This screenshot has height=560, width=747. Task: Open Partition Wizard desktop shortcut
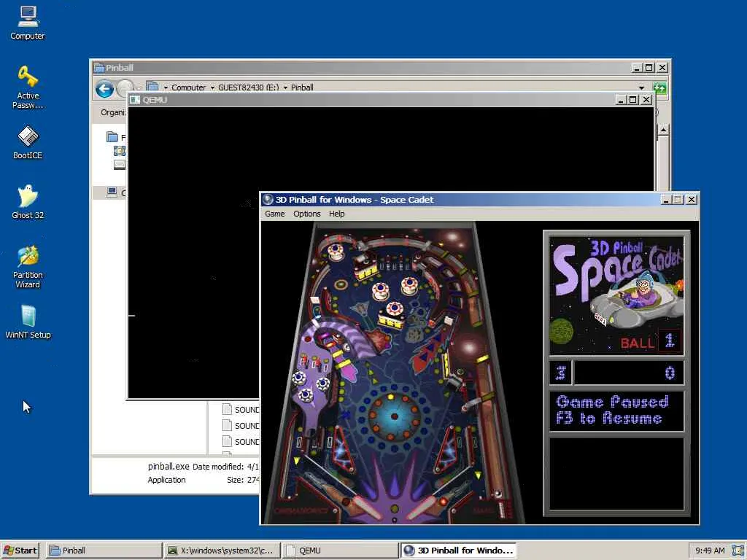[x=28, y=267]
